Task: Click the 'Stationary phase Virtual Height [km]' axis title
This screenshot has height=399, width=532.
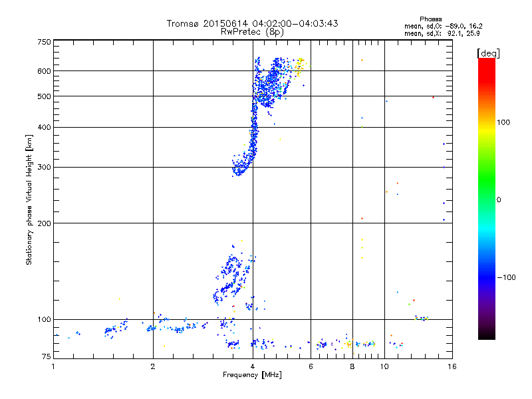Action: [29, 199]
